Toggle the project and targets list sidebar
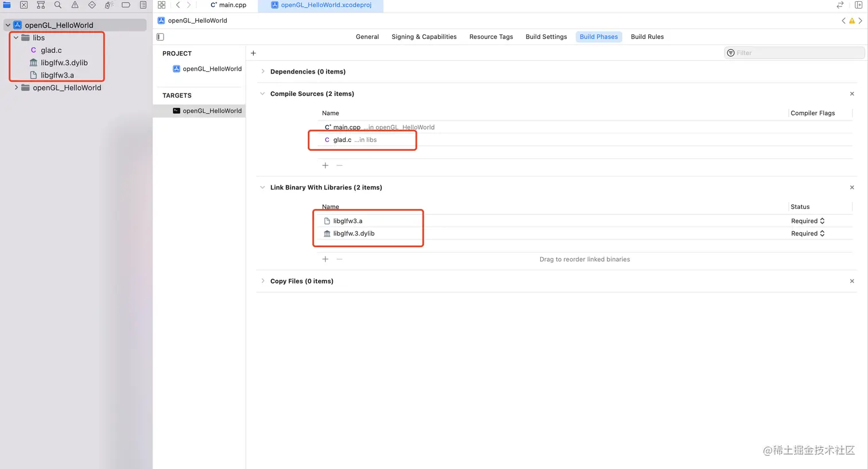Image resolution: width=868 pixels, height=469 pixels. tap(160, 37)
